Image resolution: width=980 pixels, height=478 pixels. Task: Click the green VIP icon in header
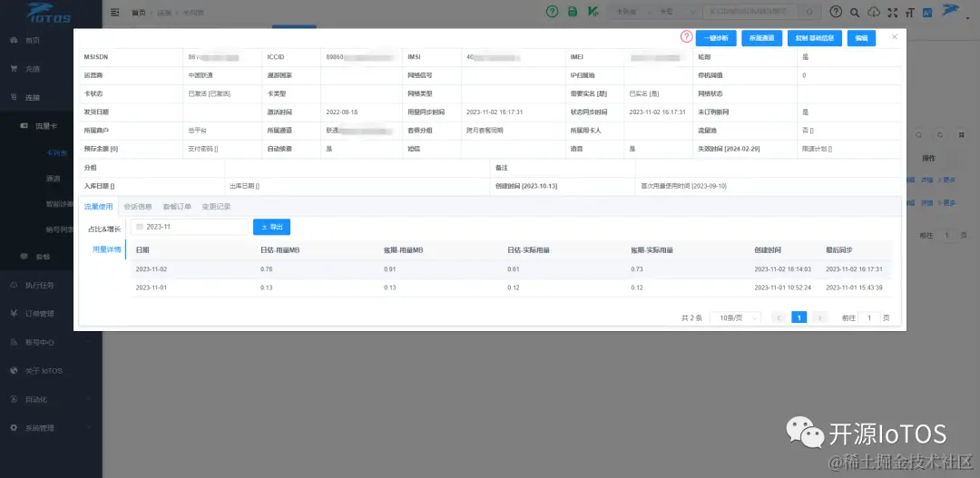(593, 11)
